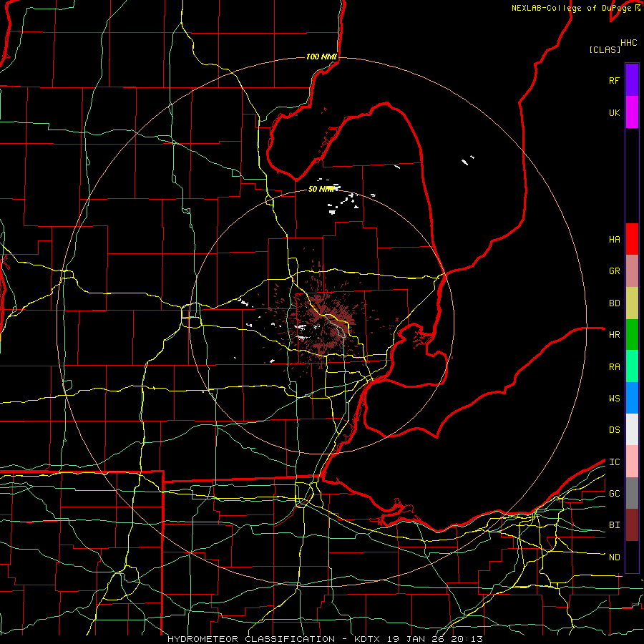644x644 pixels.
Task: Click the HR legend label
Action: [614, 335]
